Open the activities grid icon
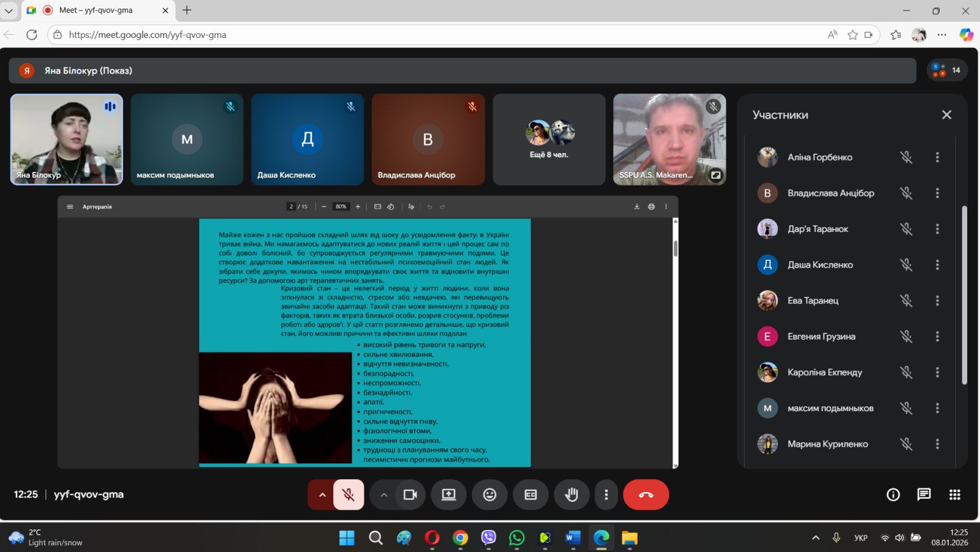Screen dimensions: 980x552 click(954, 494)
